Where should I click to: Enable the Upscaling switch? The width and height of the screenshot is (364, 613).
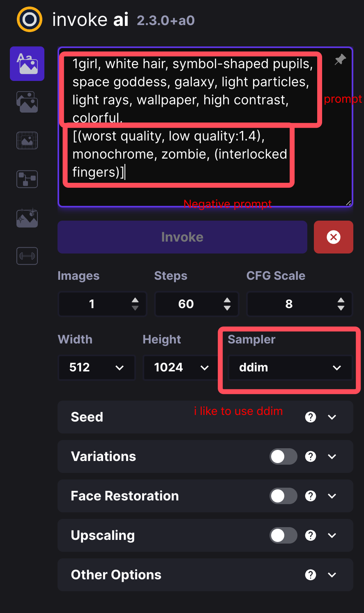pyautogui.click(x=283, y=535)
